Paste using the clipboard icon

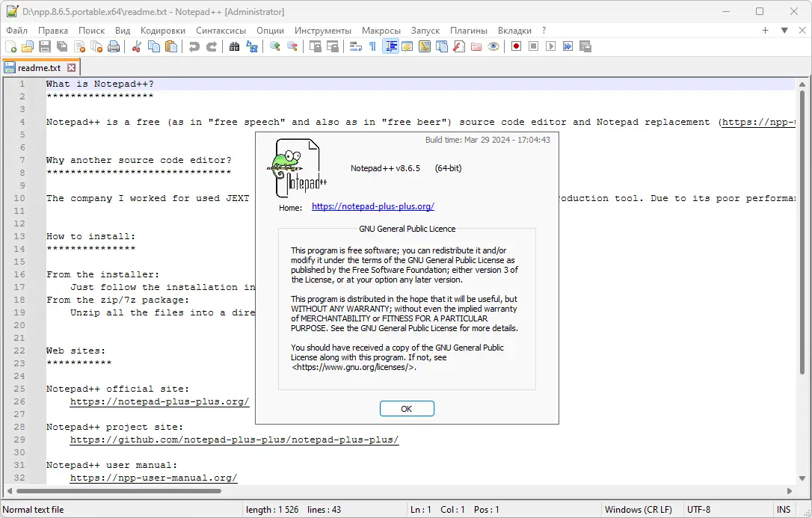pos(171,46)
